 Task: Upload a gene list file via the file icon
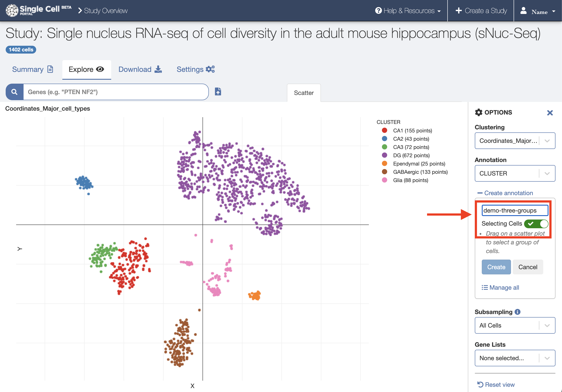pyautogui.click(x=218, y=91)
